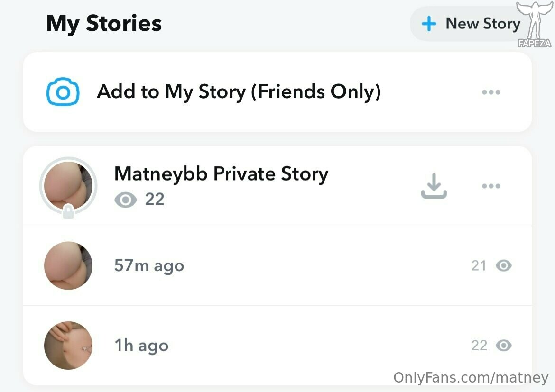
Task: Click the Fapeza winged logo watermark
Action: [535, 25]
